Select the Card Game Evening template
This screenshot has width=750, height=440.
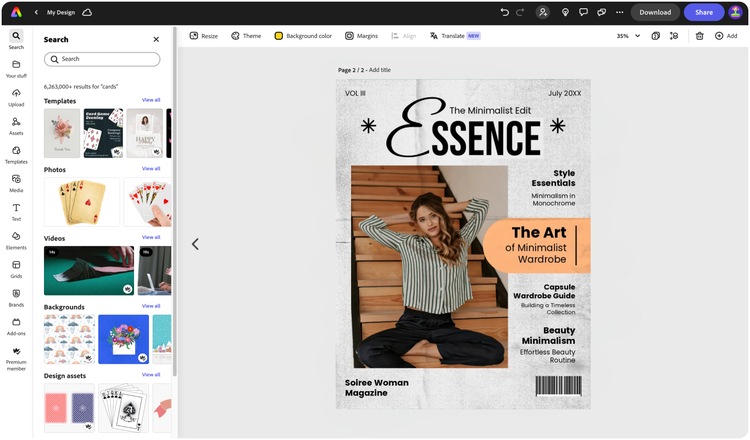tap(103, 133)
